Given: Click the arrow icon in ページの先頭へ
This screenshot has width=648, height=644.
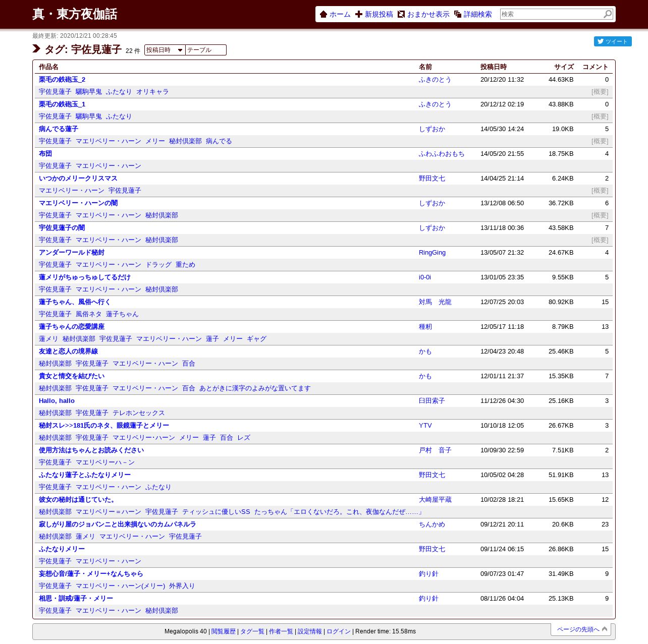Looking at the screenshot, I should point(605,629).
